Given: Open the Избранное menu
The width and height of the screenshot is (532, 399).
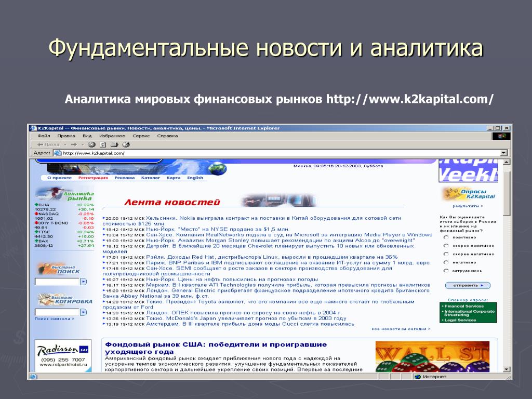Looking at the screenshot, I should pyautogui.click(x=112, y=136).
